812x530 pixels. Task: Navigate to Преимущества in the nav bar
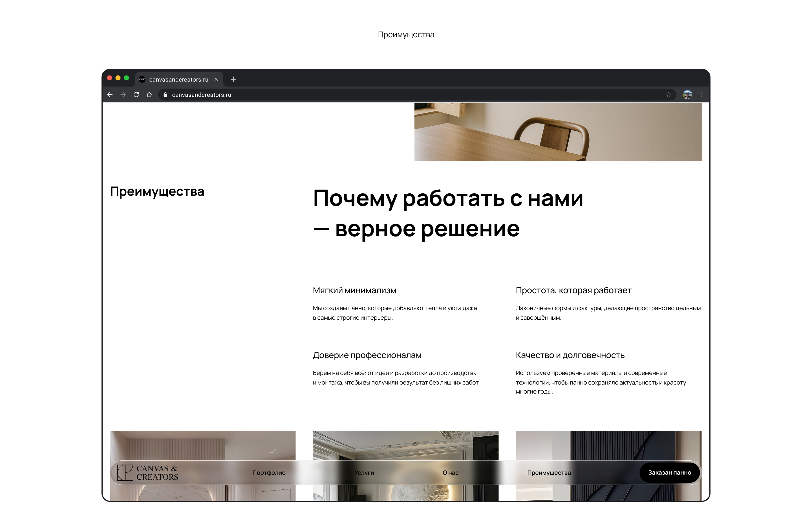549,472
